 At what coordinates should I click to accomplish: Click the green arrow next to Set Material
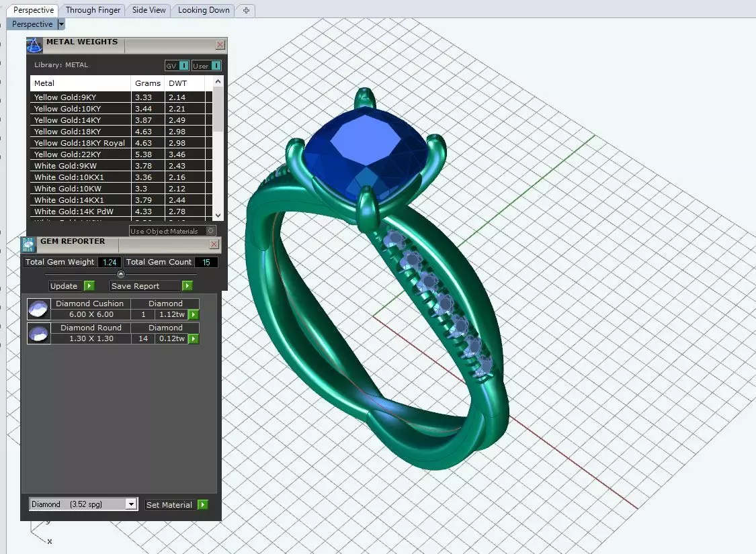point(202,504)
